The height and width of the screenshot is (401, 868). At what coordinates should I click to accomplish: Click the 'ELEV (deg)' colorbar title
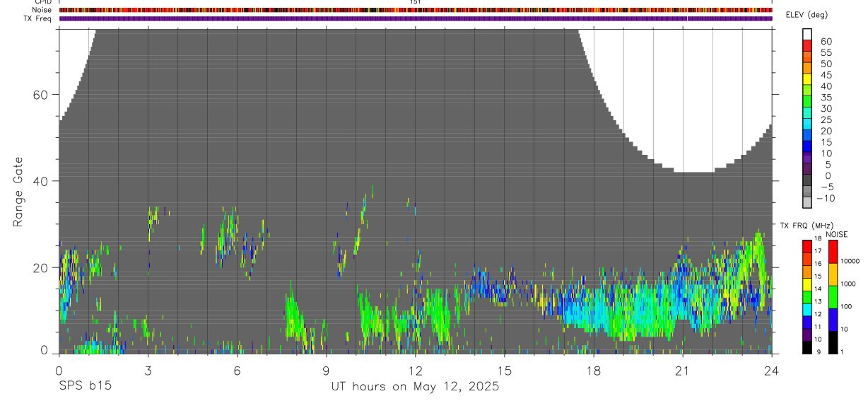click(807, 15)
